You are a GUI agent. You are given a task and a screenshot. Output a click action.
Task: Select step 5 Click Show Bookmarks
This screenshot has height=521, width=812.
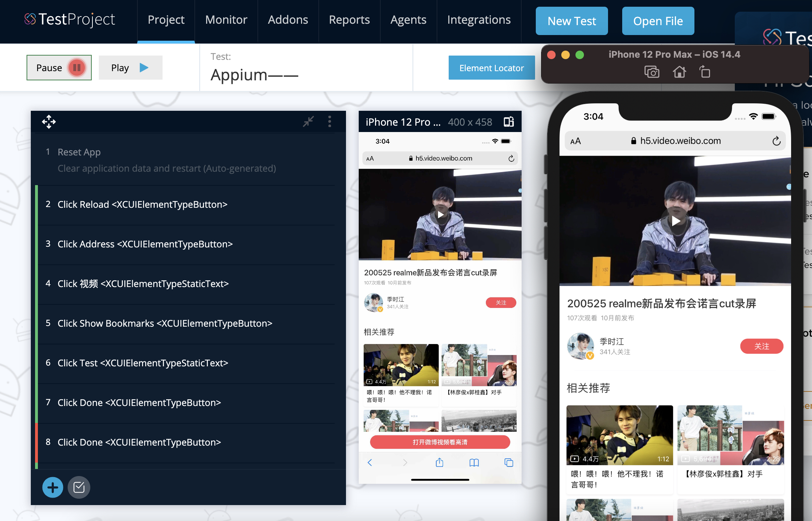[x=165, y=323]
